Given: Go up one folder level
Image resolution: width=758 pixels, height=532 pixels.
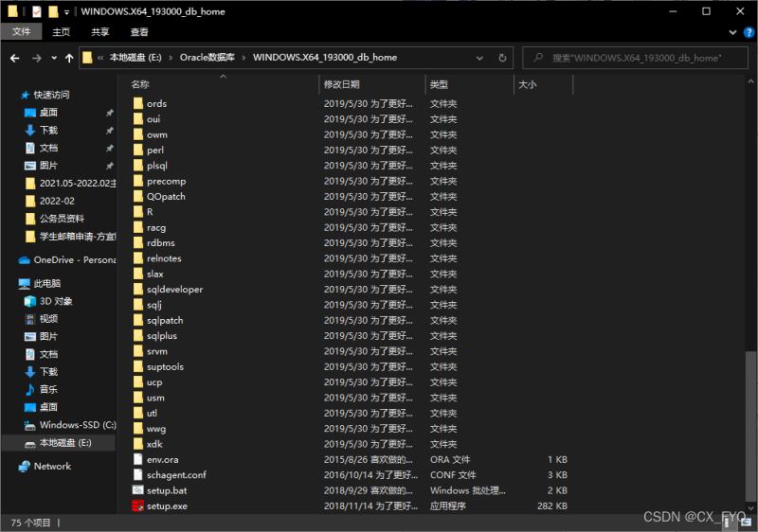Looking at the screenshot, I should pos(69,58).
